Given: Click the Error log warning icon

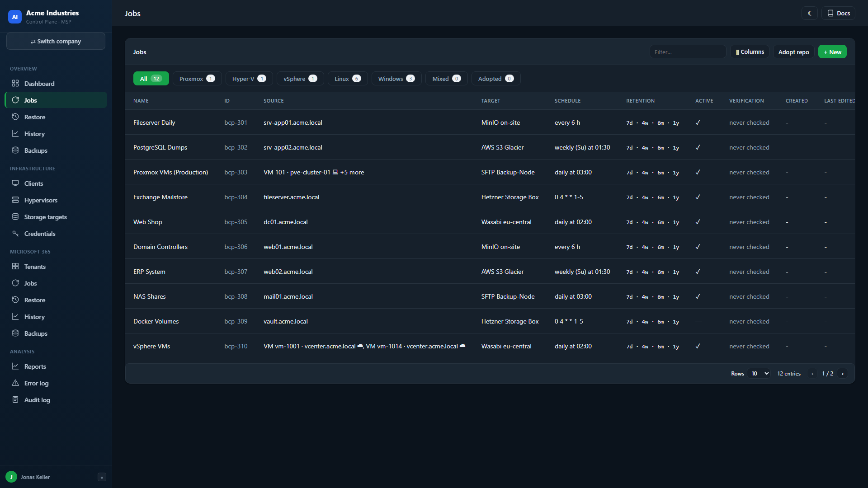Looking at the screenshot, I should (x=15, y=383).
